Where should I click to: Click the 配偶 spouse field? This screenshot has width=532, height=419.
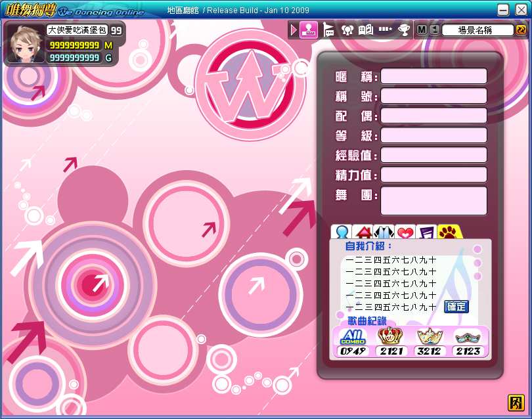[433, 116]
